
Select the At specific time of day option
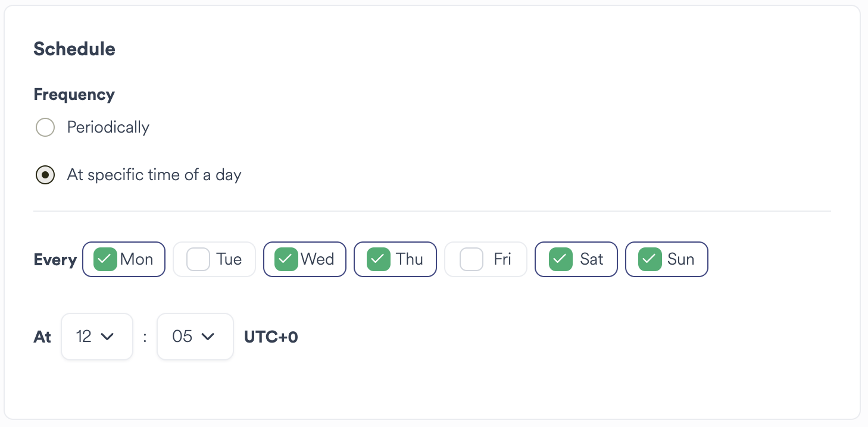coord(45,174)
